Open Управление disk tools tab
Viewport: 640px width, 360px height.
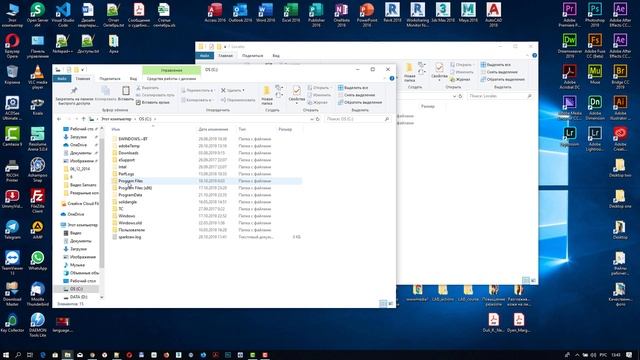(171, 70)
